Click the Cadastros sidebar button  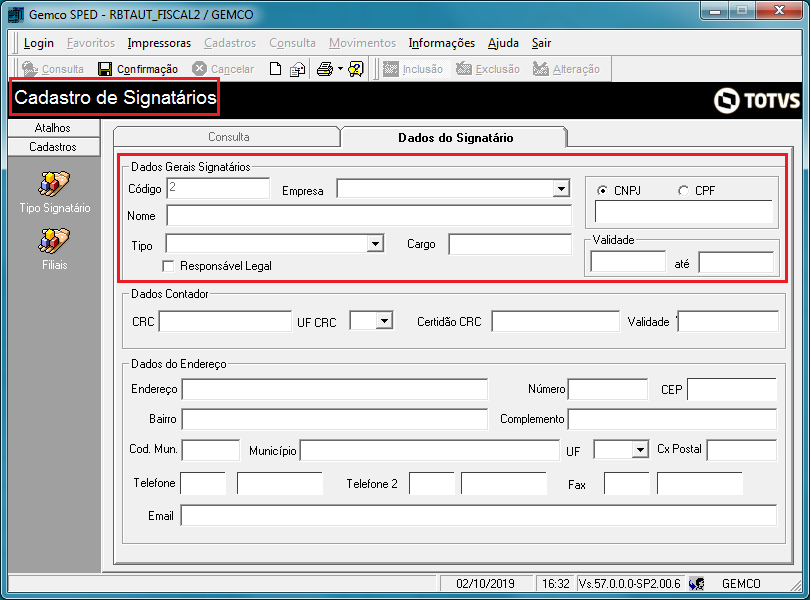pos(53,147)
